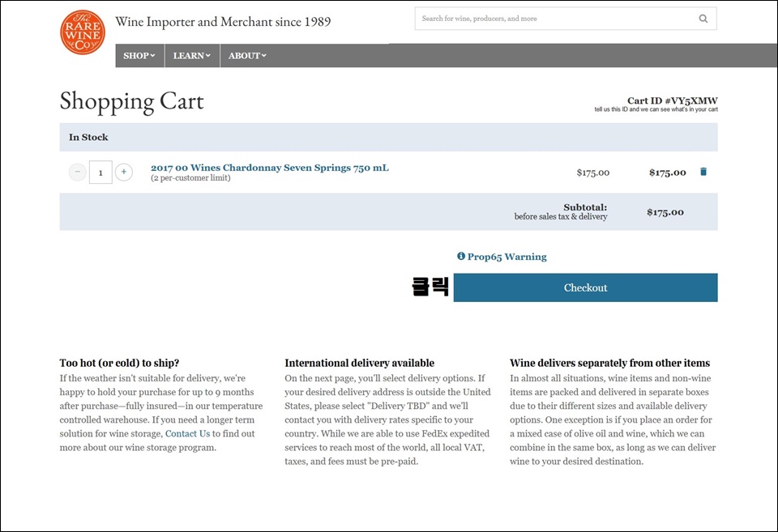Click the Wine Importer and Merchant tagline

click(223, 22)
